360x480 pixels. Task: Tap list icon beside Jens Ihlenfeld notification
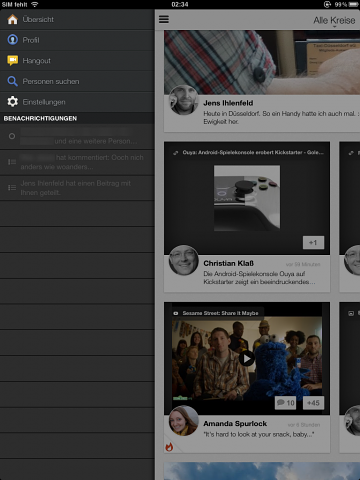[12, 188]
